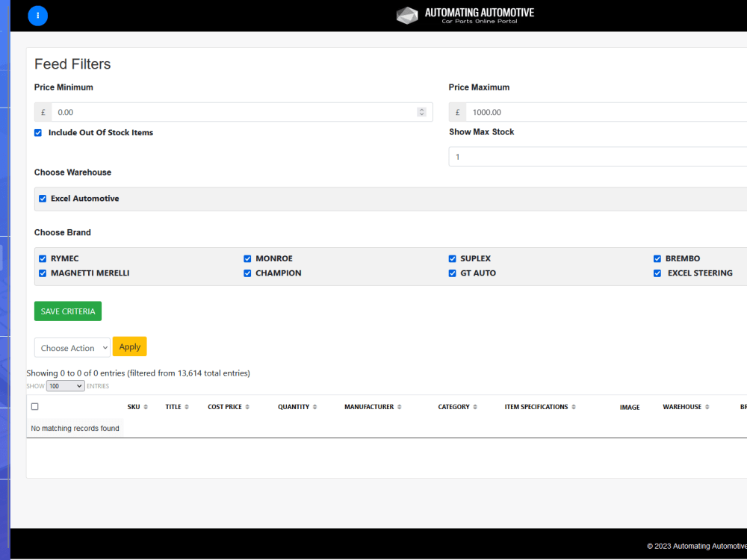The height and width of the screenshot is (560, 747).
Task: Click the Show Max Stock field
Action: (598, 157)
